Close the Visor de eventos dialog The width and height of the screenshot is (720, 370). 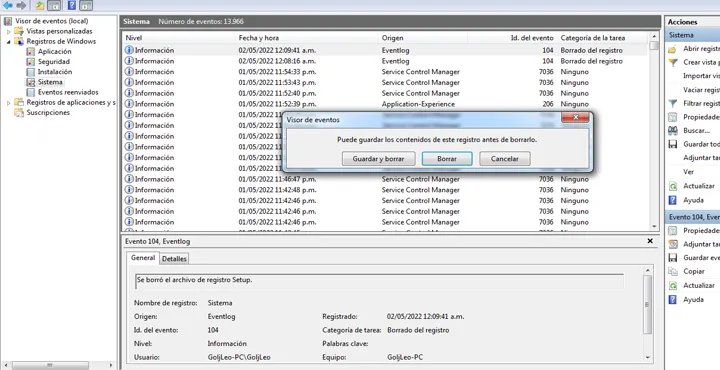point(575,118)
